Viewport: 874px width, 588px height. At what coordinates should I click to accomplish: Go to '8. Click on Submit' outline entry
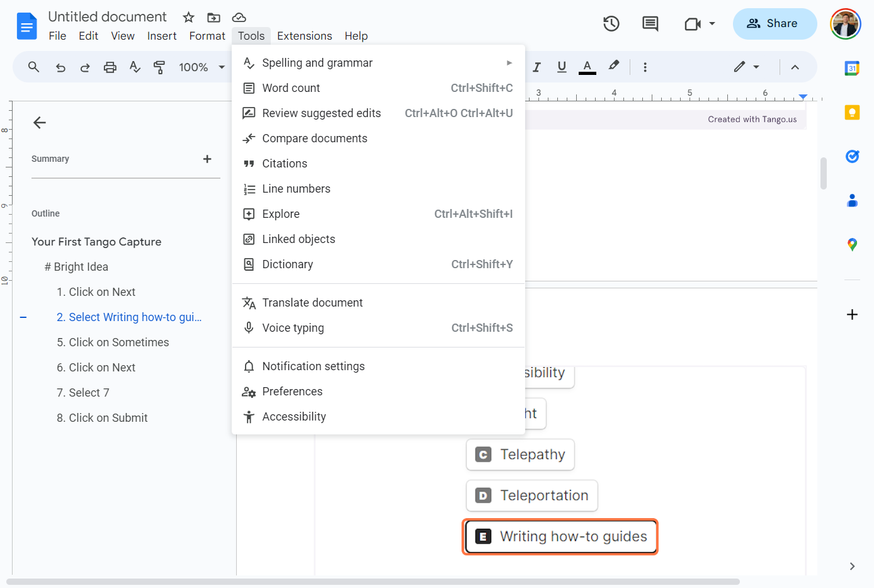102,418
